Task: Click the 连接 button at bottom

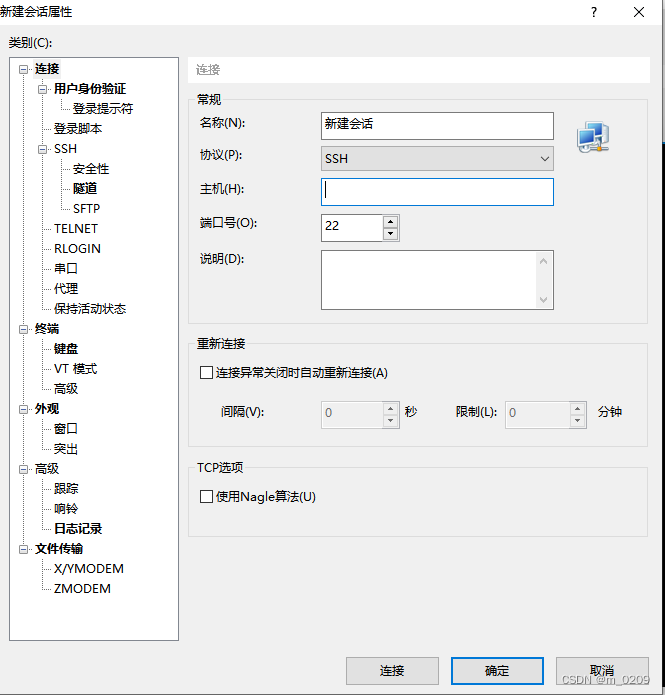Action: [392, 671]
